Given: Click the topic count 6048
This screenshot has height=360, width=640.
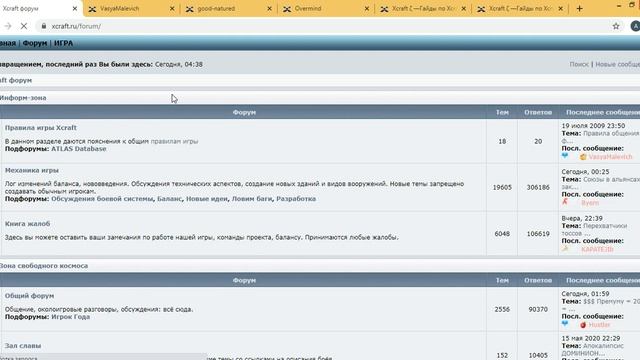Looking at the screenshot, I should (502, 234).
